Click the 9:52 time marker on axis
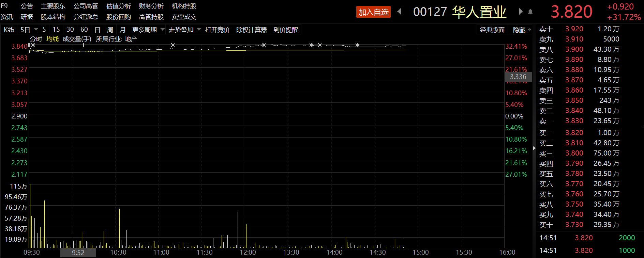Image resolution: width=644 pixels, height=258 pixels. 78,253
